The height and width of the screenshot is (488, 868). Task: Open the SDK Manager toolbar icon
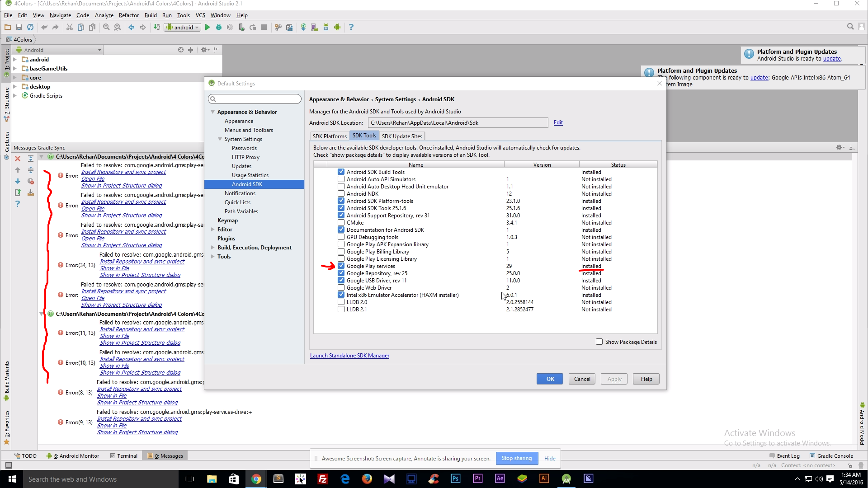pos(325,27)
